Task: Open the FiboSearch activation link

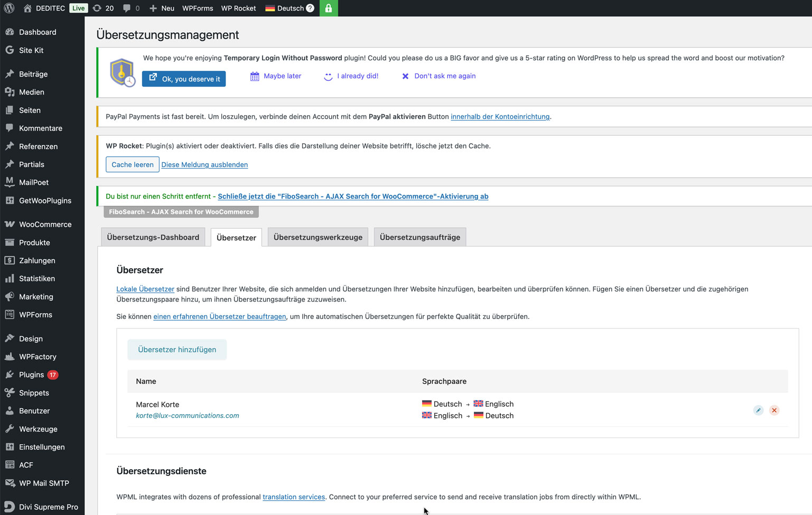Action: click(x=353, y=196)
